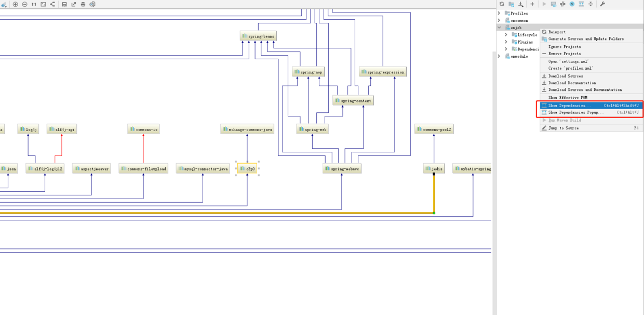Expand the encommon module node
The image size is (644, 315).
[499, 20]
